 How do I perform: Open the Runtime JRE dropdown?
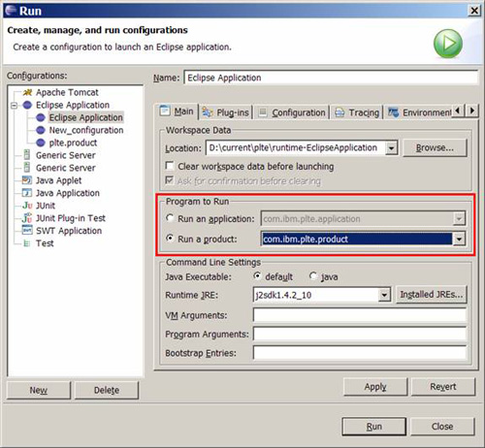[x=384, y=295]
